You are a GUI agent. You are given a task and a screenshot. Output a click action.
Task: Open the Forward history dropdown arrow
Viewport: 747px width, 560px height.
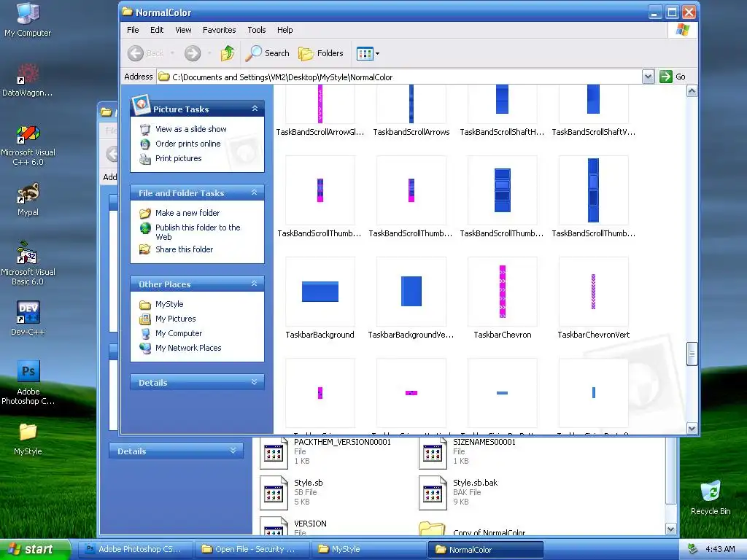(209, 53)
